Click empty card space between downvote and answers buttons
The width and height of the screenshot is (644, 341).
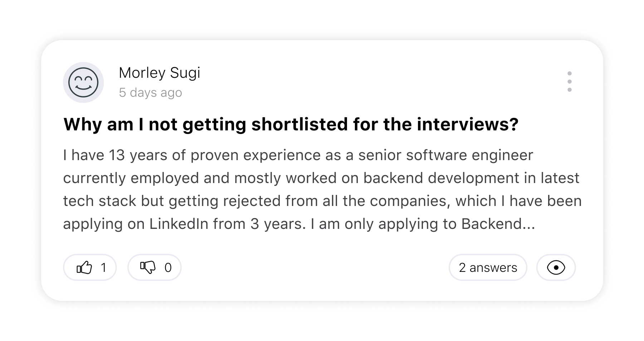coord(315,268)
